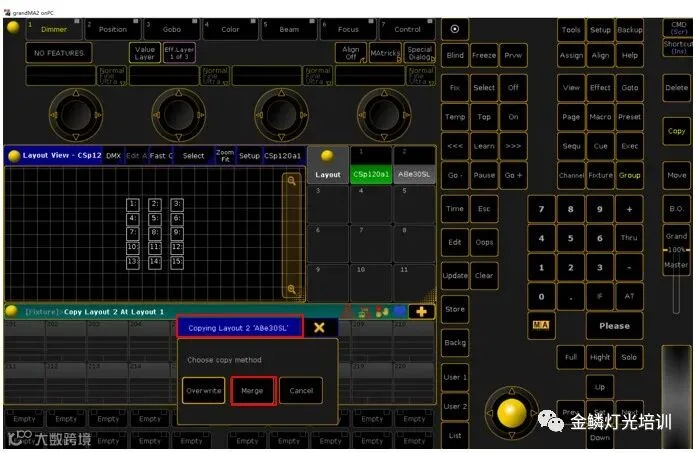This screenshot has height=453, width=695.
Task: Toggle the Blind key
Action: 455,55
